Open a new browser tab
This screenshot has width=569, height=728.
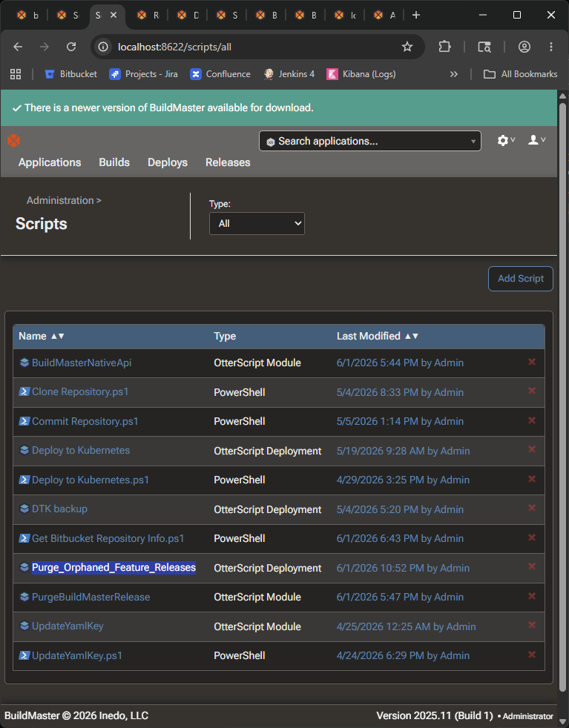tap(416, 15)
